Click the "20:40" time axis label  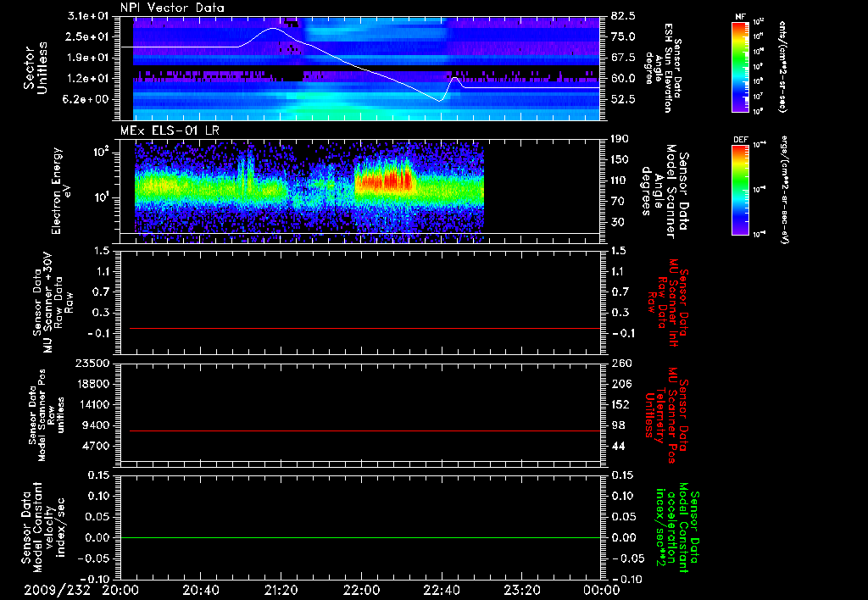tap(200, 590)
